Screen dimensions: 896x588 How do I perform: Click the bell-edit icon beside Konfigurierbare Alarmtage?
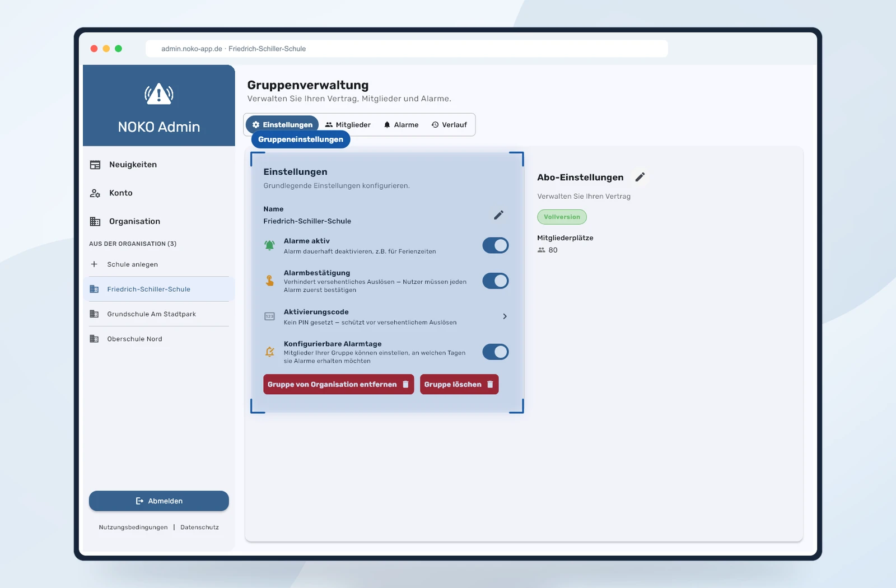pyautogui.click(x=269, y=352)
